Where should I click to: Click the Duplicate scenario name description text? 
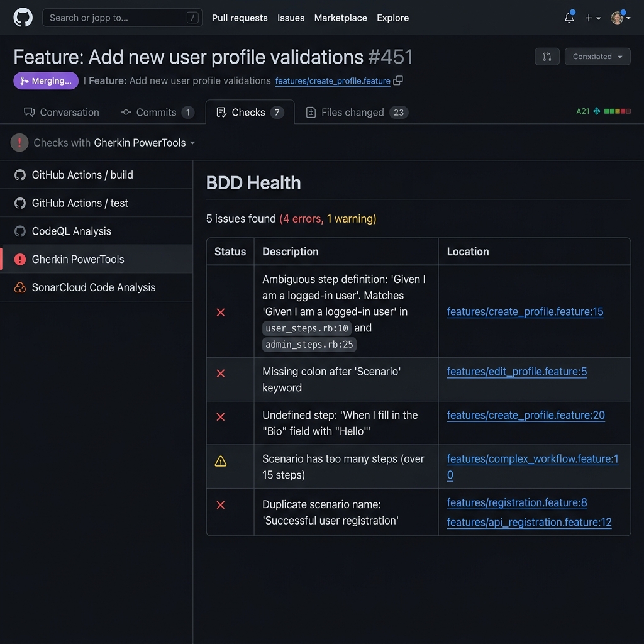[330, 513]
